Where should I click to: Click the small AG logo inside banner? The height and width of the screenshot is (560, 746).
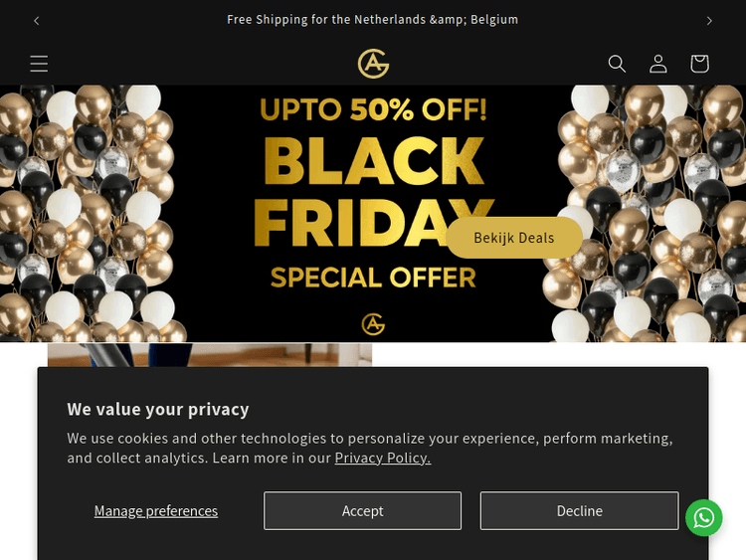373,324
